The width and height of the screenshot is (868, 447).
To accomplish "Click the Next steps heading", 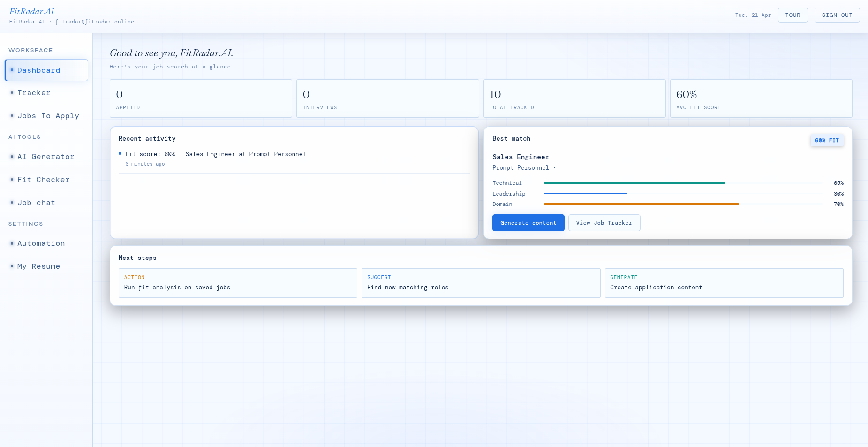I will tap(137, 258).
